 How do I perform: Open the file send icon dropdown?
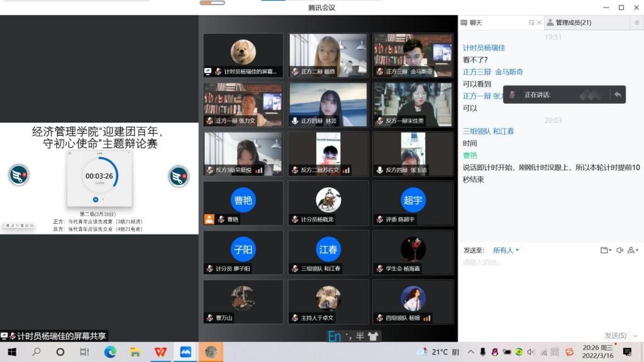pos(605,250)
